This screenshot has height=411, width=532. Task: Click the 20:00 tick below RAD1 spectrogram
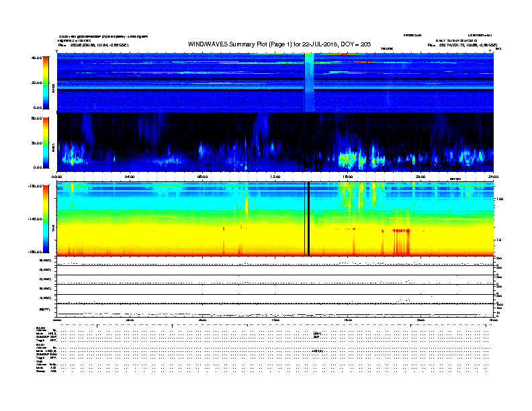pyautogui.click(x=420, y=177)
